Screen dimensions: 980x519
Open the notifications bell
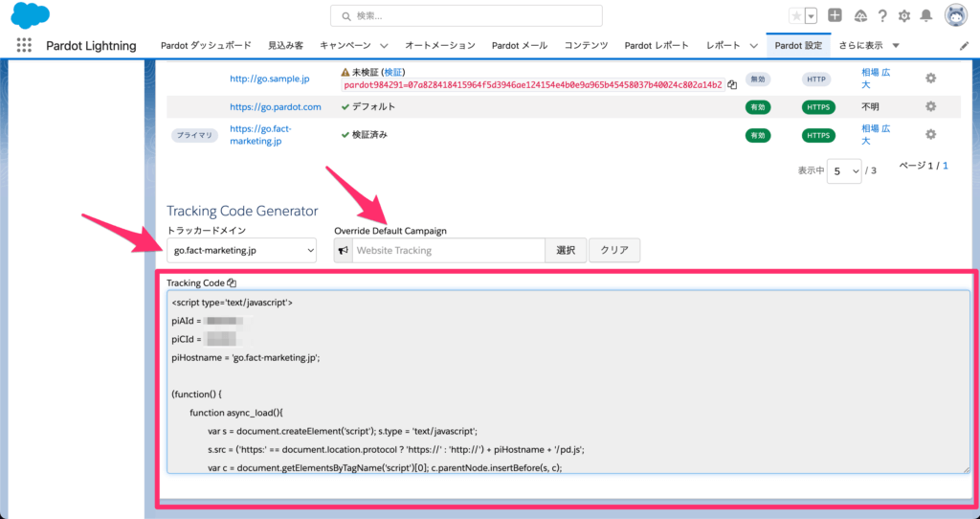click(x=926, y=16)
